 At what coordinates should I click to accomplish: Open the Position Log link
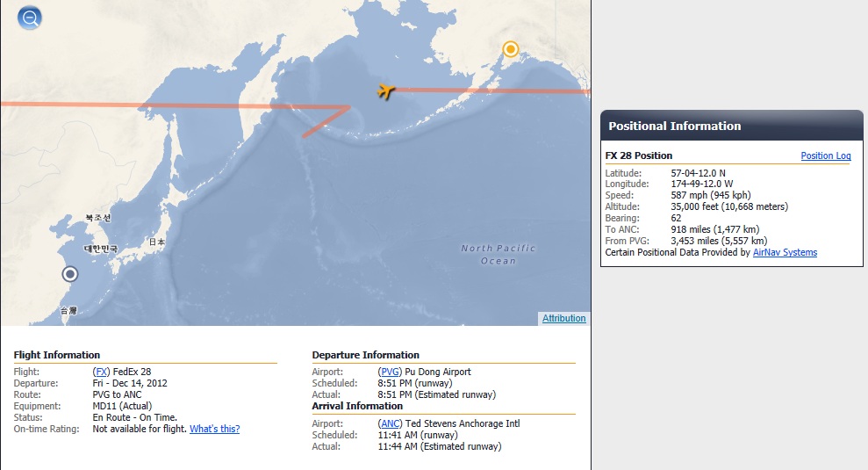[825, 155]
